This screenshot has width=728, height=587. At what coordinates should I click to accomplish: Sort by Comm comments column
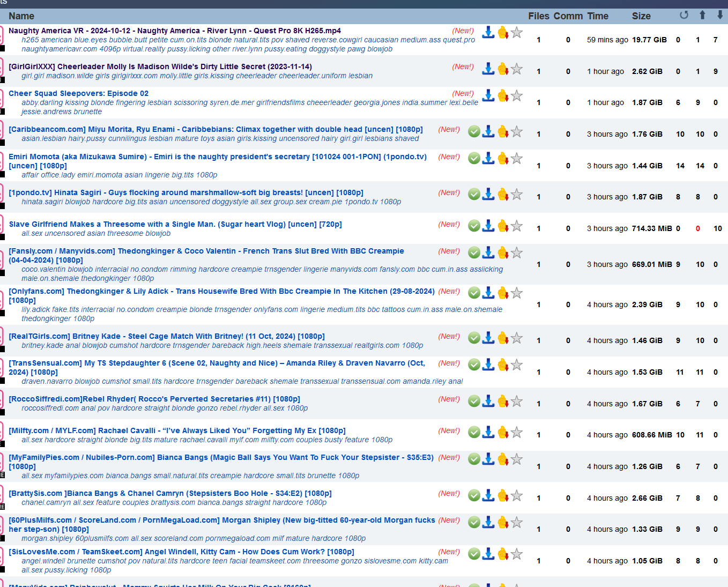[568, 16]
